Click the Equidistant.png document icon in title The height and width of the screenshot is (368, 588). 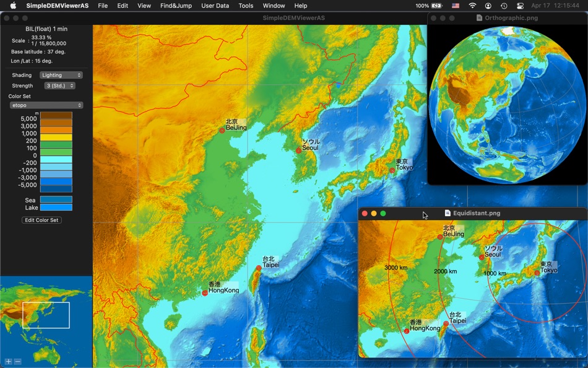tap(447, 213)
